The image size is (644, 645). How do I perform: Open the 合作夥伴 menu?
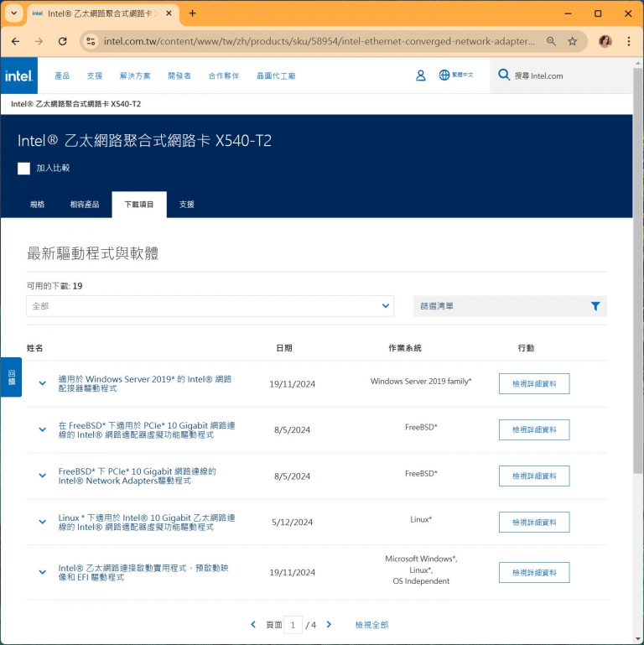coord(224,75)
